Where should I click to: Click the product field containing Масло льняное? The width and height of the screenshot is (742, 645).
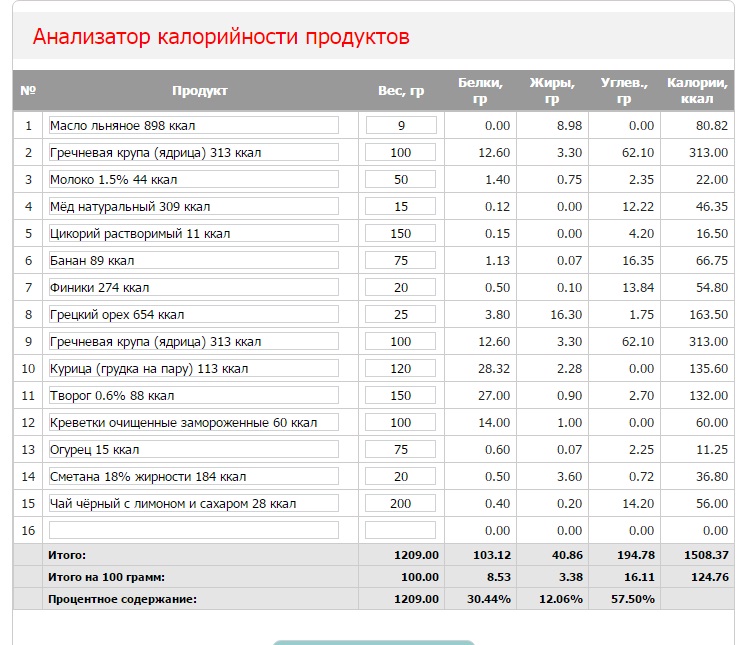(x=193, y=126)
